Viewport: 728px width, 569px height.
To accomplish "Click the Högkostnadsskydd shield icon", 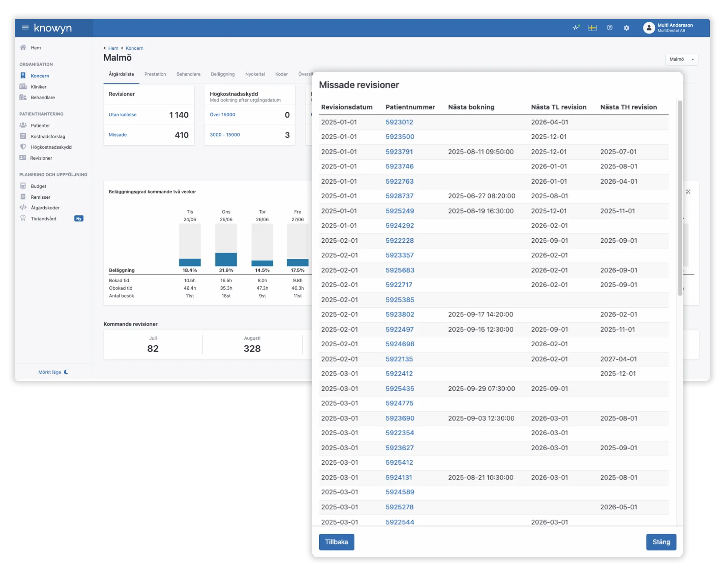I will [x=23, y=147].
